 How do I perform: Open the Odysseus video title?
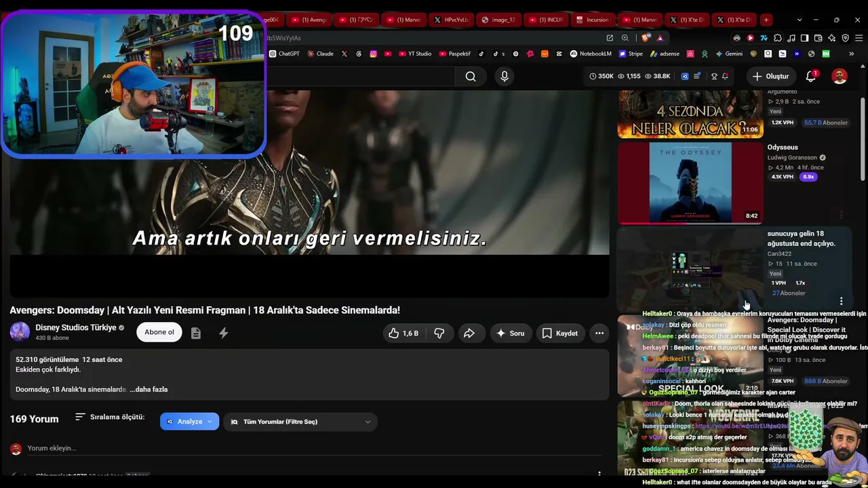[783, 147]
